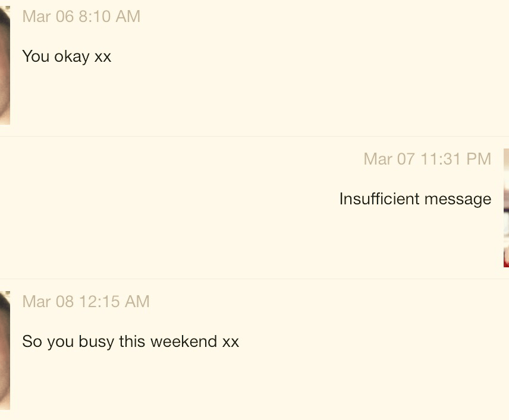
Task: Select the "So you busy this weekend xx" message
Action: (130, 342)
